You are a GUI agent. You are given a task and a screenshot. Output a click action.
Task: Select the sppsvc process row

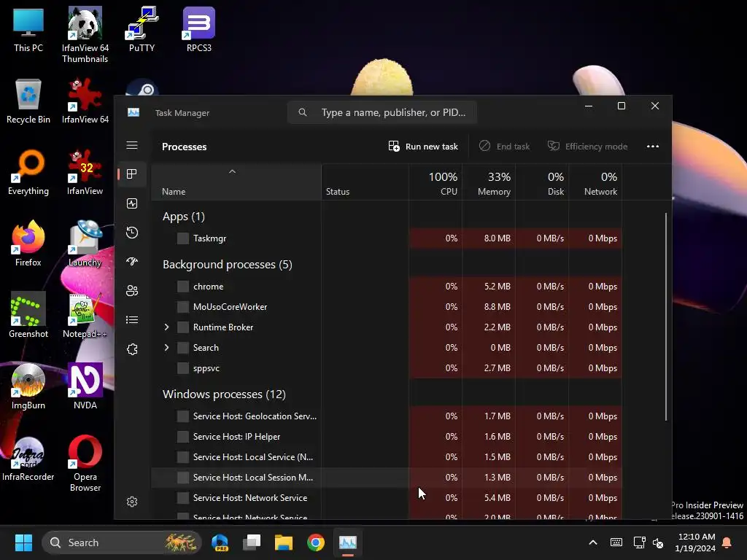point(387,368)
